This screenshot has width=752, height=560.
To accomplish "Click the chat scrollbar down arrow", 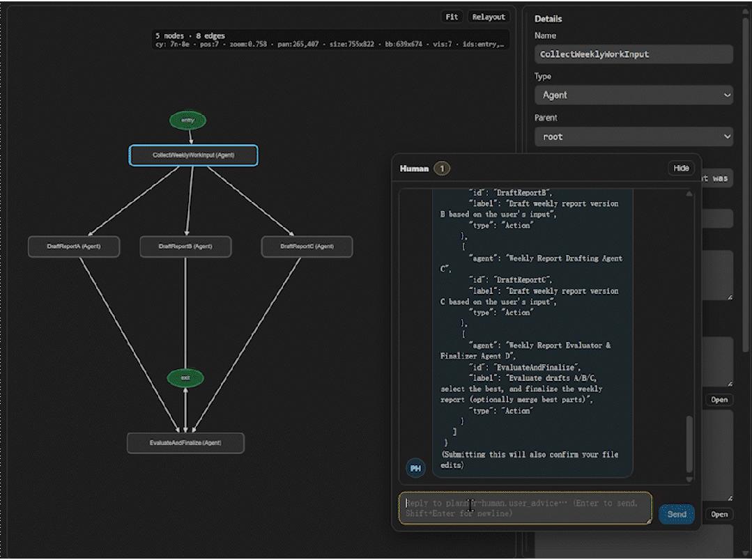I will click(x=689, y=479).
